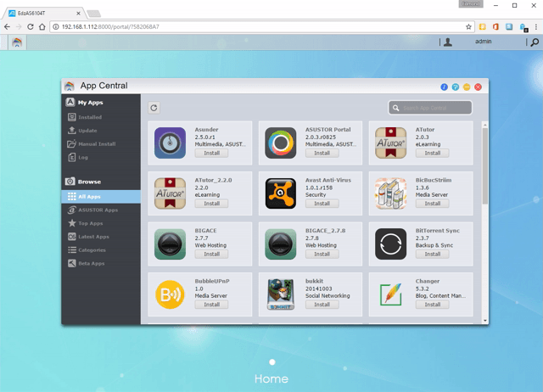Open the Changer app icon

(390, 294)
